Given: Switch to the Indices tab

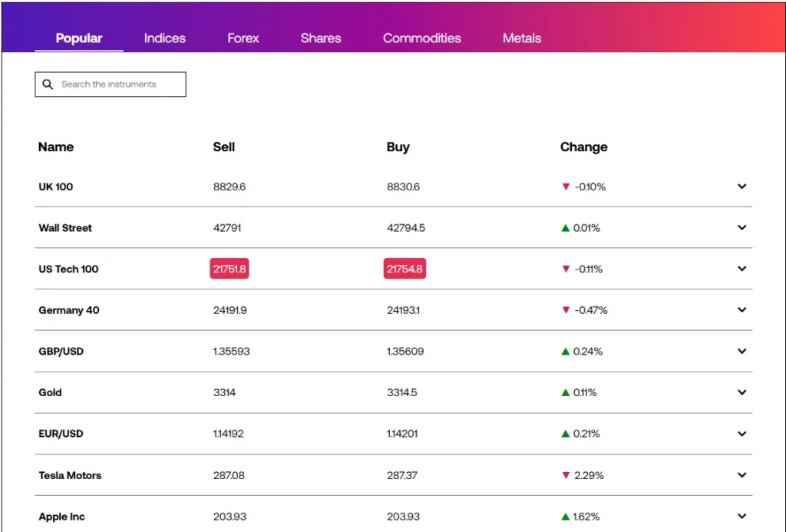Looking at the screenshot, I should (165, 38).
